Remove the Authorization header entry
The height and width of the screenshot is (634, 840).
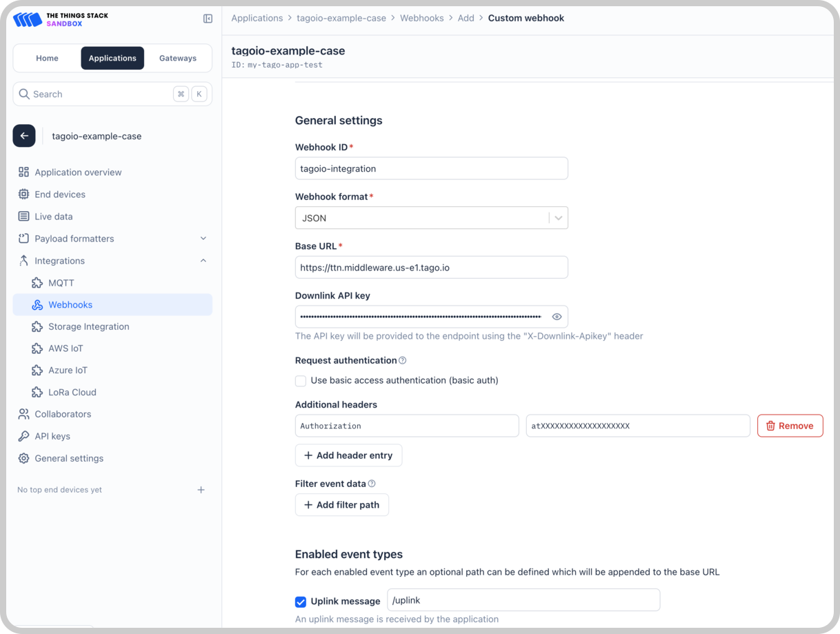(x=790, y=426)
